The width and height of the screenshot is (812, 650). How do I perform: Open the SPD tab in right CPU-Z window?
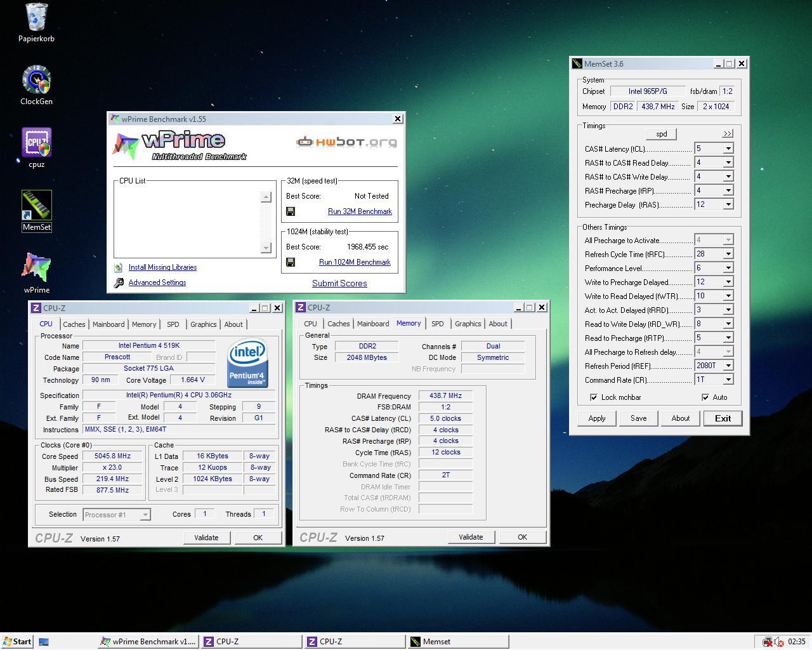pyautogui.click(x=438, y=324)
